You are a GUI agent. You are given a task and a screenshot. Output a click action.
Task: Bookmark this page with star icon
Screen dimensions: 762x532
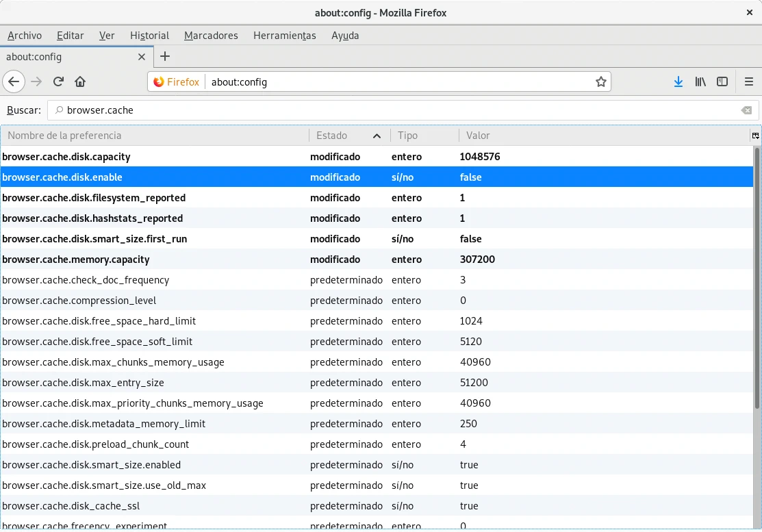[x=600, y=81]
